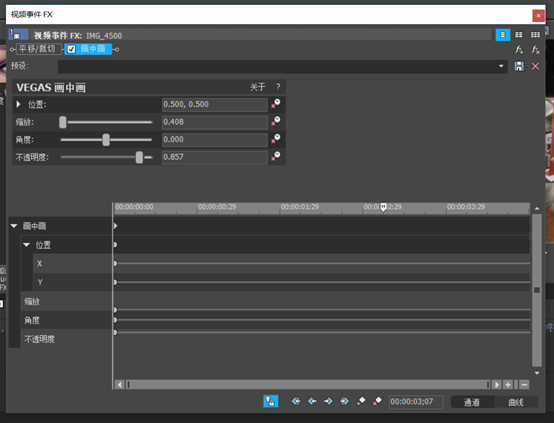554x423 pixels.
Task: Go to the next keyframe
Action: (328, 401)
